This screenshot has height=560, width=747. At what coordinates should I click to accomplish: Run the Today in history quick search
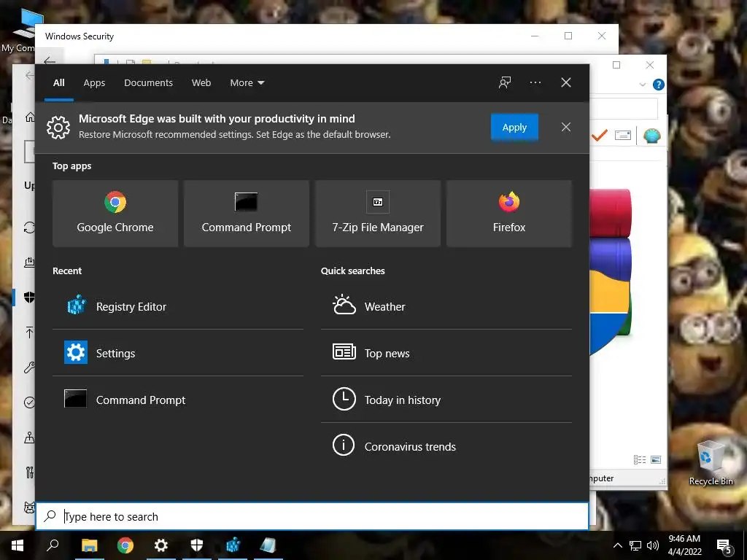(x=446, y=400)
